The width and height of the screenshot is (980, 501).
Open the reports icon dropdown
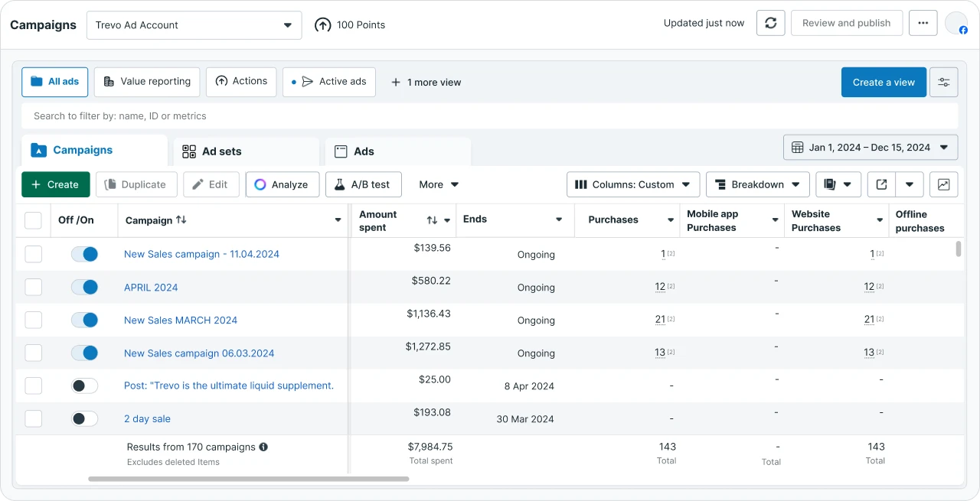(838, 184)
